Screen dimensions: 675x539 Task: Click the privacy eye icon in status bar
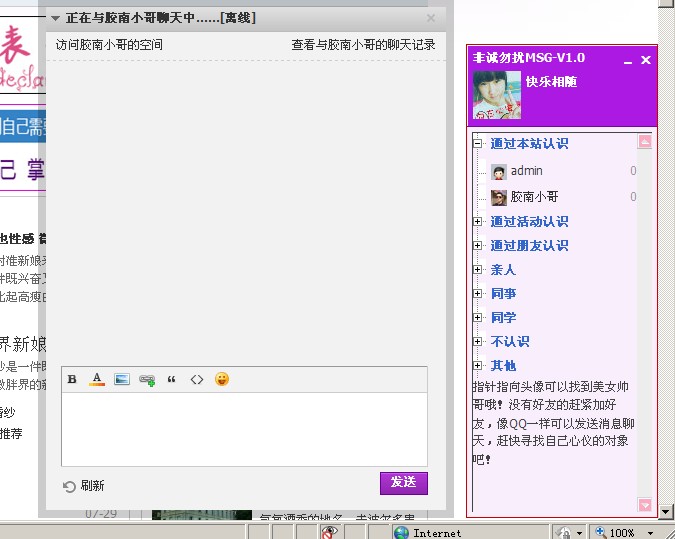330,532
